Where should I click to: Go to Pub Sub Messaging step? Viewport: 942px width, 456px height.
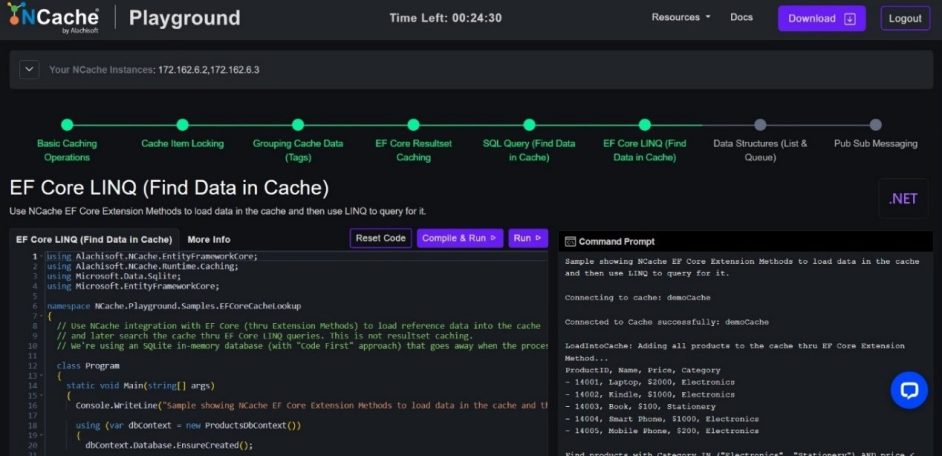point(875,124)
